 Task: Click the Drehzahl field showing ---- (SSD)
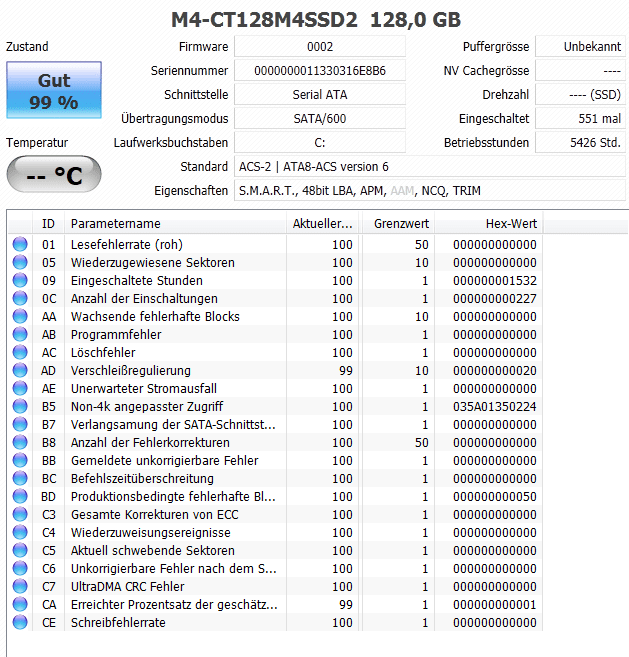pyautogui.click(x=580, y=95)
